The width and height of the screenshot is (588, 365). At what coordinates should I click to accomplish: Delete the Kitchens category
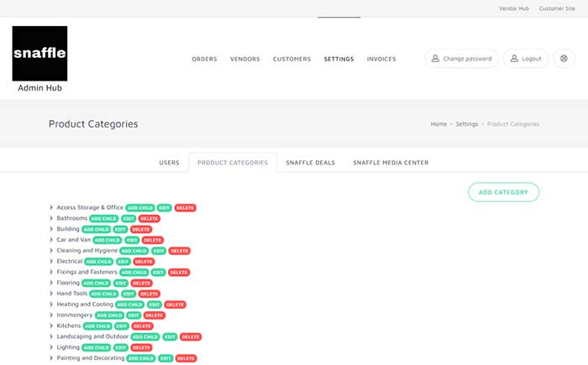[142, 326]
